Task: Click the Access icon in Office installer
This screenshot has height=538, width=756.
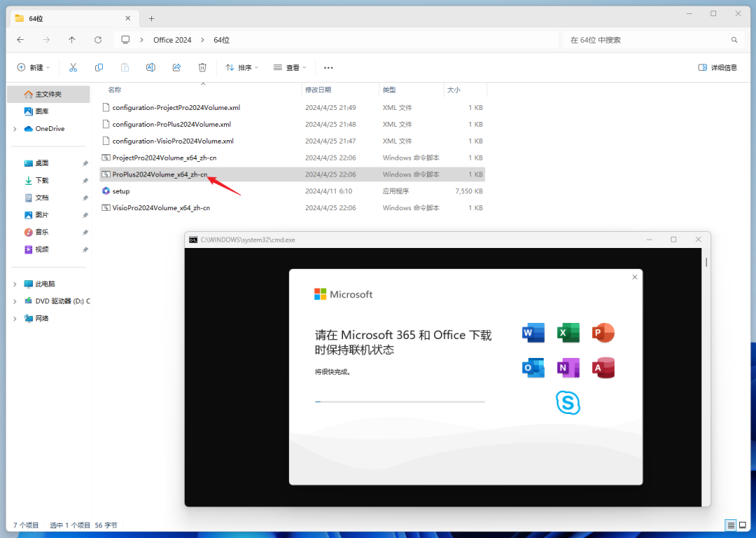Action: [x=603, y=368]
